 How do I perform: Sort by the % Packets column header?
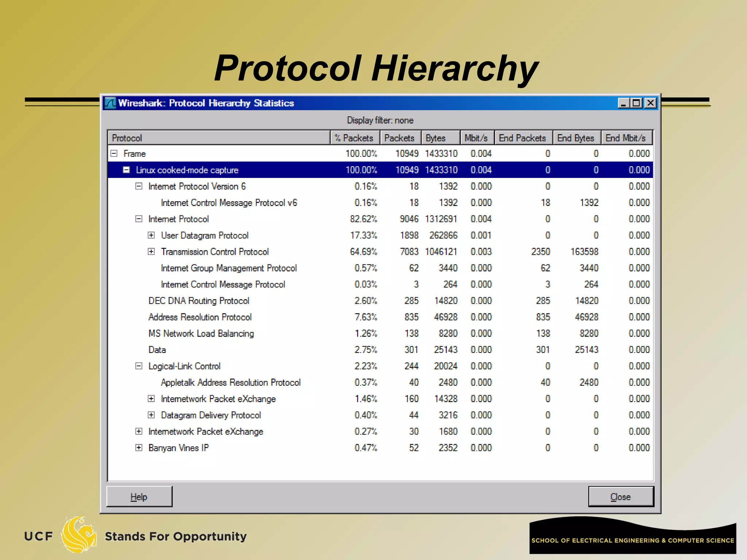[x=355, y=138]
